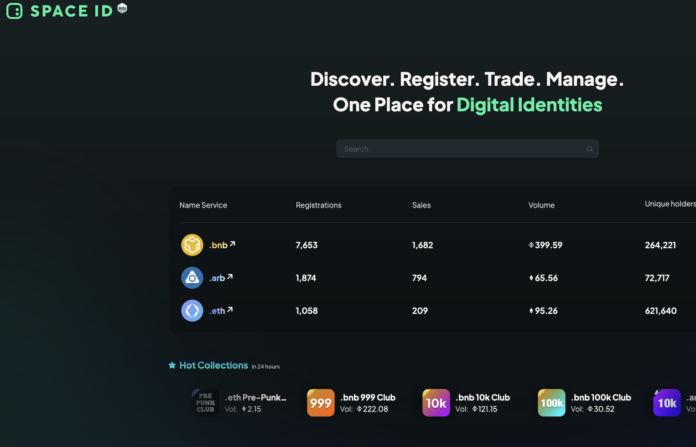Viewport: 696px width, 447px height.
Task: Click the .eth name service icon
Action: click(x=192, y=311)
